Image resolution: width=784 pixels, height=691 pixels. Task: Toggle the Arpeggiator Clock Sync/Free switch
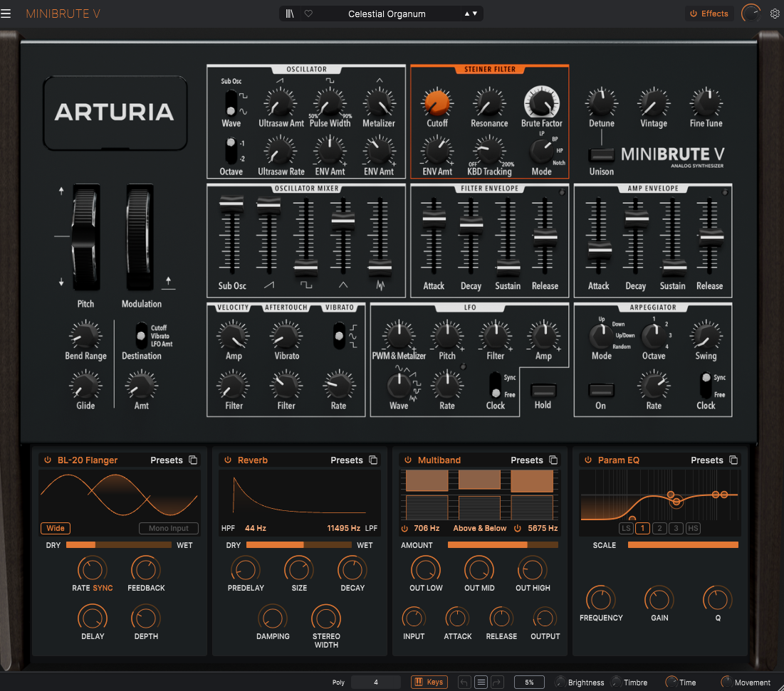tap(706, 385)
